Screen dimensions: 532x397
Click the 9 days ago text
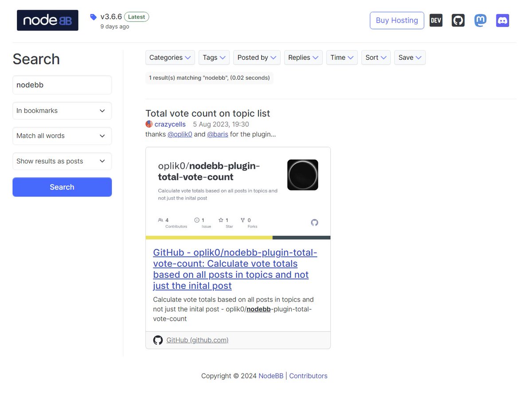click(115, 27)
